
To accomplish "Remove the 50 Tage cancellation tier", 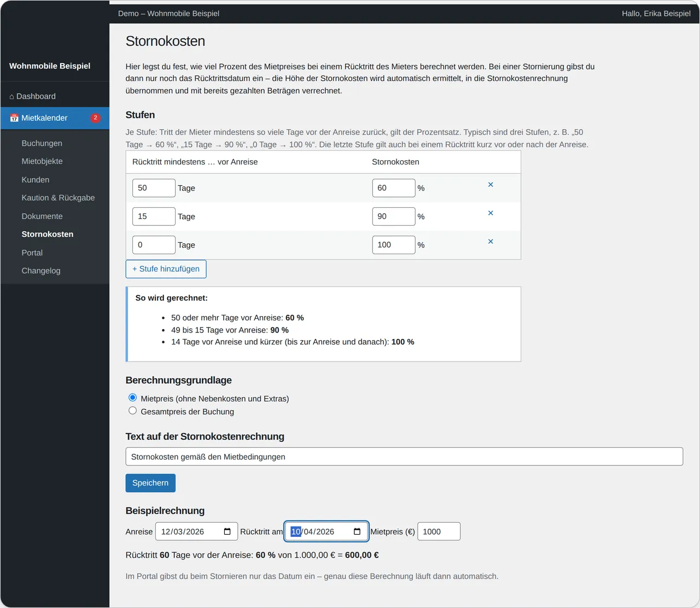I will (x=491, y=185).
